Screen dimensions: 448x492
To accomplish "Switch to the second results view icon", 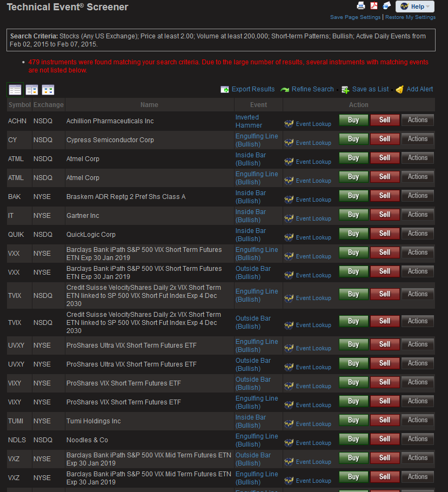I will (x=32, y=90).
